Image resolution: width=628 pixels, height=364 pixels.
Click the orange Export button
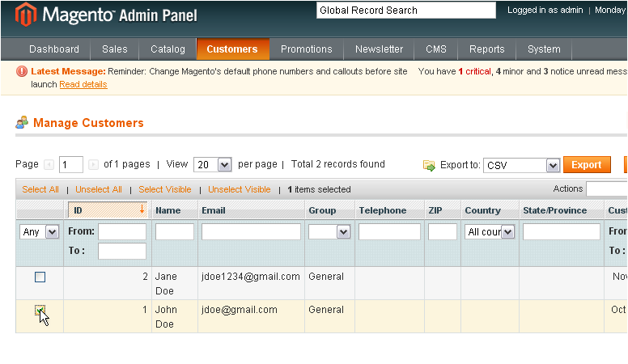click(587, 165)
